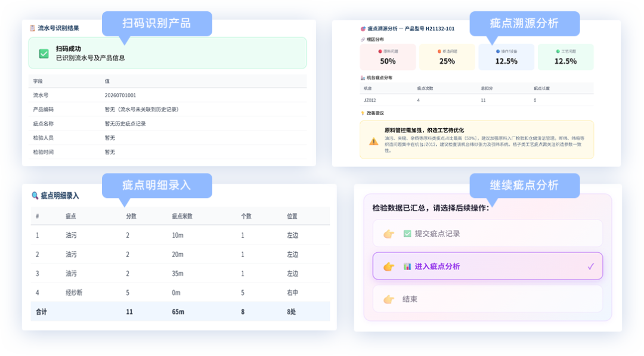Click the 机台 column header
644x356 pixels.
[367, 88]
